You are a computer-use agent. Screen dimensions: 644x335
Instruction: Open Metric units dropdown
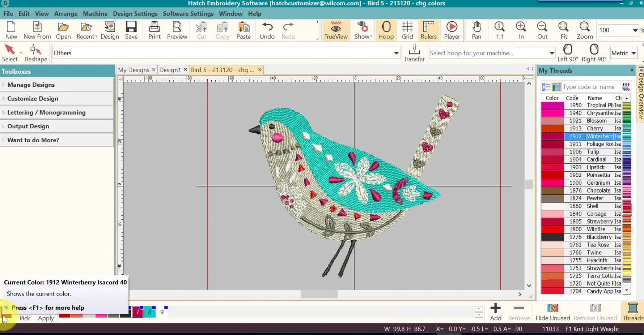pyautogui.click(x=634, y=53)
